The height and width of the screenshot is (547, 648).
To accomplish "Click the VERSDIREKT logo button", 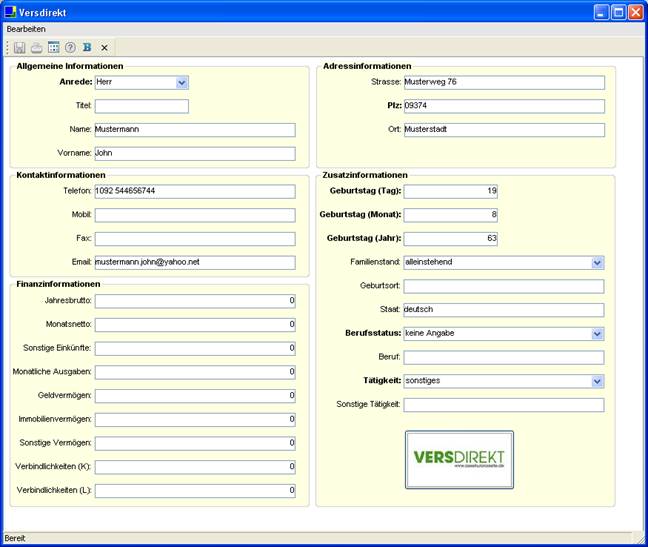I will [459, 459].
